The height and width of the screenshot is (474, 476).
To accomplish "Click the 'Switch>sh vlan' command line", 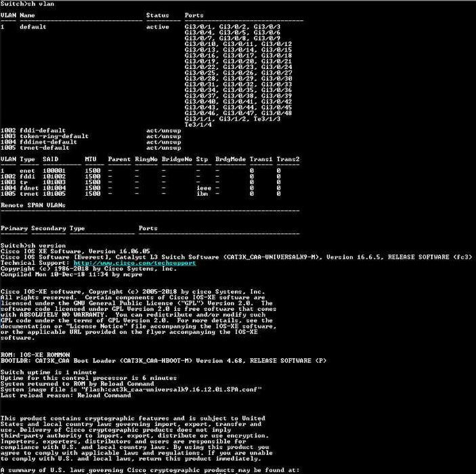I will (x=27, y=3).
